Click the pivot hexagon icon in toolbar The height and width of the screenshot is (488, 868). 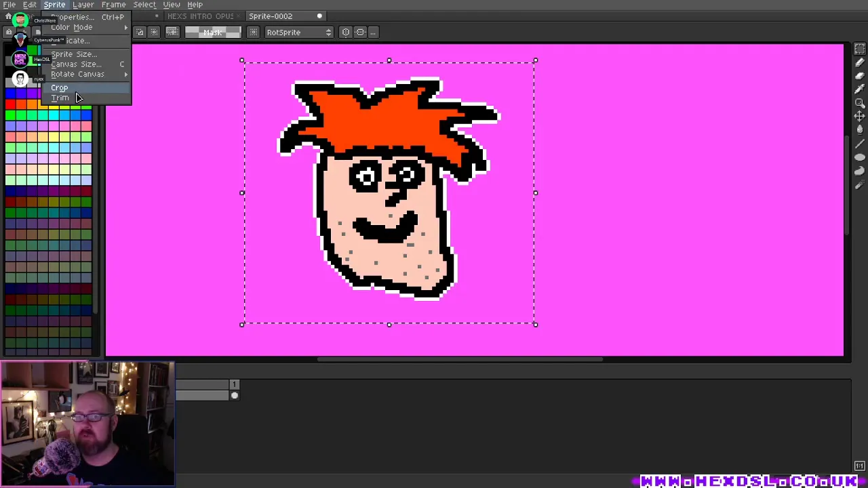click(x=346, y=32)
